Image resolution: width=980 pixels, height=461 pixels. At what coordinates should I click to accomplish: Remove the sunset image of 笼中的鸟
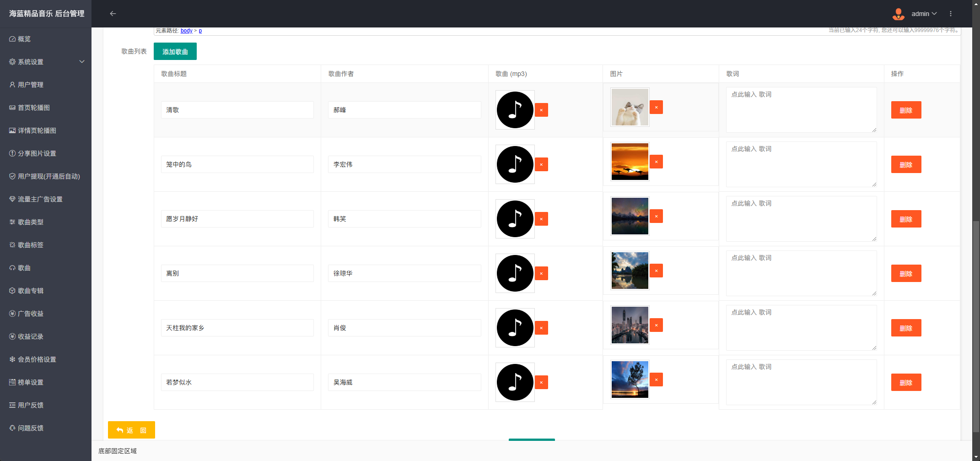point(656,162)
